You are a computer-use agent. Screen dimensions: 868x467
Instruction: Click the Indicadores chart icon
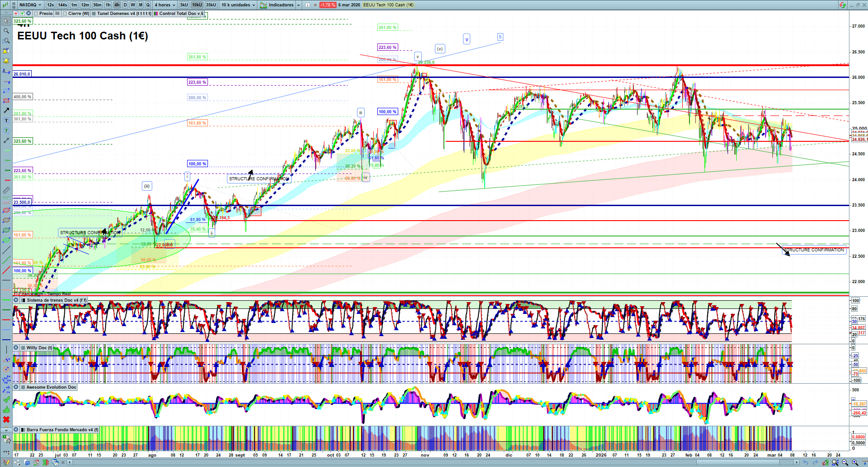[264, 5]
